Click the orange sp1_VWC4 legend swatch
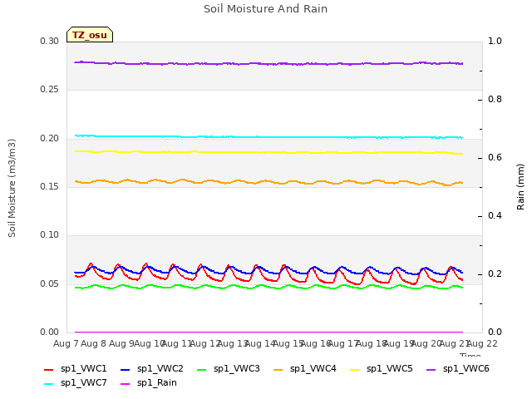This screenshot has height=399, width=532. pos(278,369)
